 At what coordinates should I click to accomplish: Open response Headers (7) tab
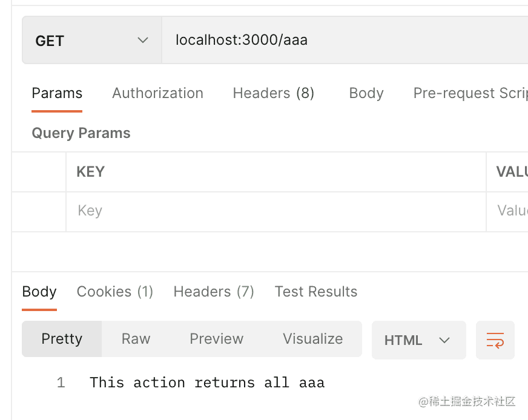click(213, 292)
